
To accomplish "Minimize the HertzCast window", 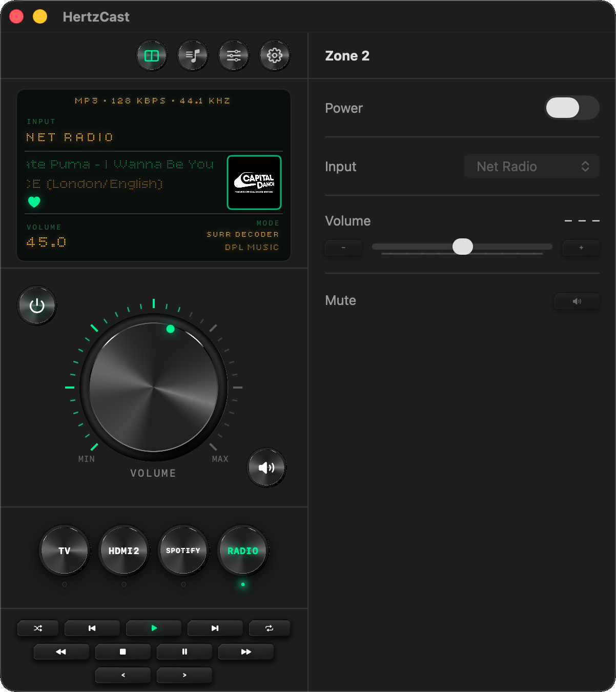I will coord(40,16).
